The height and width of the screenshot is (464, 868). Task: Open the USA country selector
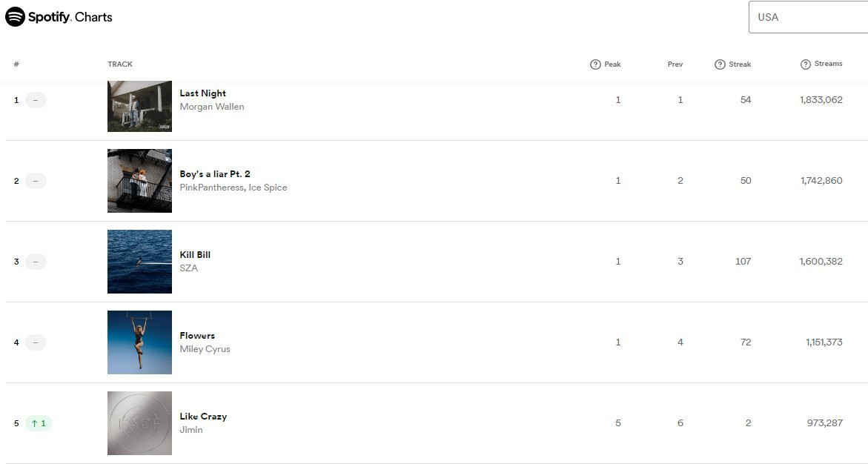(x=808, y=17)
